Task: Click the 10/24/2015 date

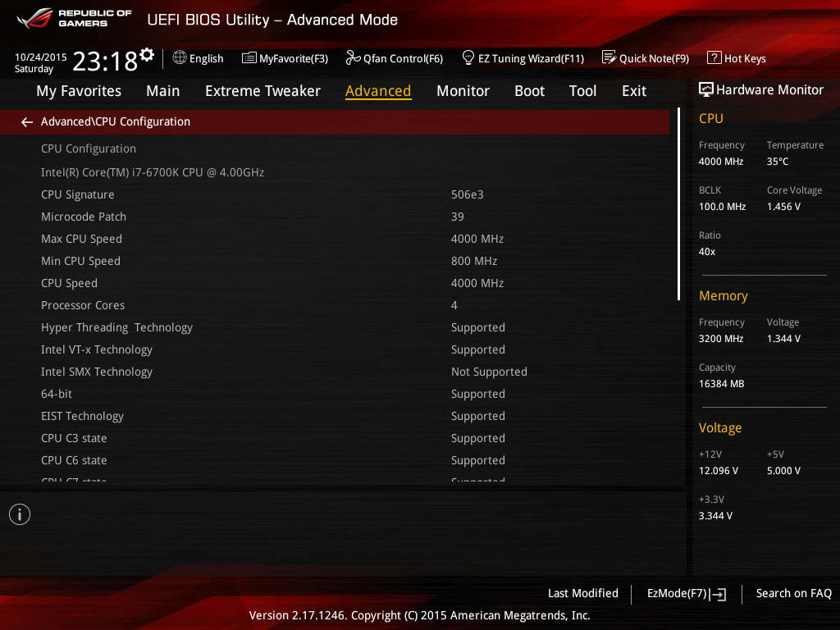Action: [41, 57]
